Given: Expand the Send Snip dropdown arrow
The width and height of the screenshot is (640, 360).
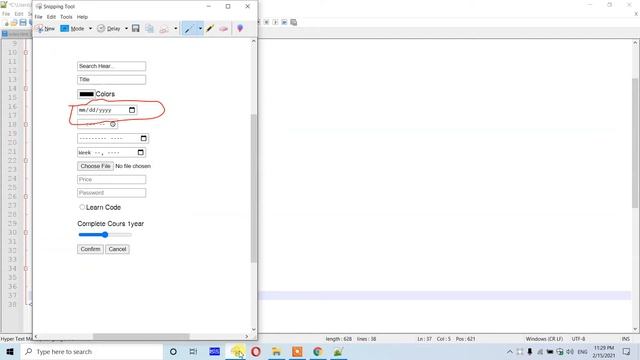Looking at the screenshot, I should click(176, 29).
